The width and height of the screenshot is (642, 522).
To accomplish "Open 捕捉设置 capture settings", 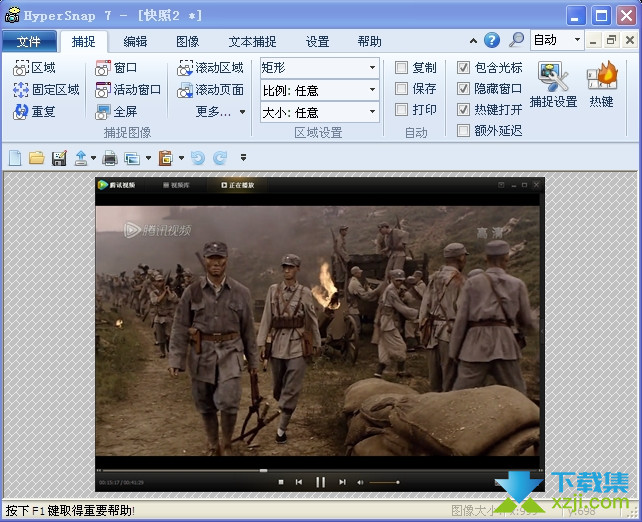I will 553,84.
